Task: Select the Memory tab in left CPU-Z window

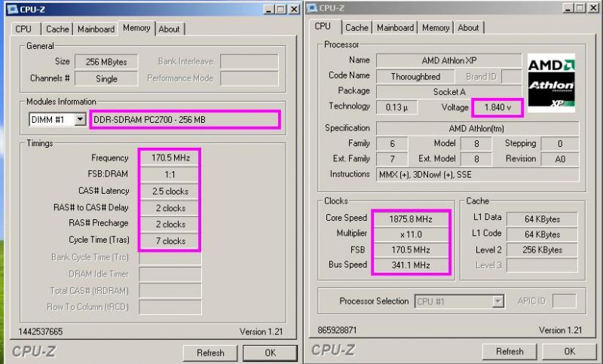Action: (x=136, y=28)
